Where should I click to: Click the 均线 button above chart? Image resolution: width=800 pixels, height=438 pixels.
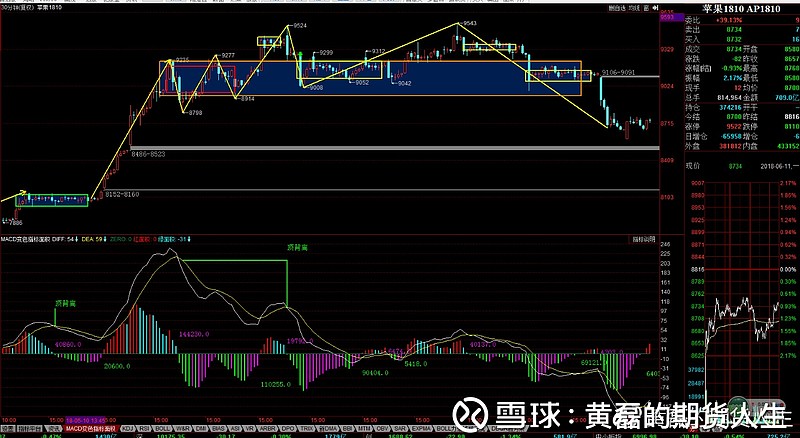633,8
